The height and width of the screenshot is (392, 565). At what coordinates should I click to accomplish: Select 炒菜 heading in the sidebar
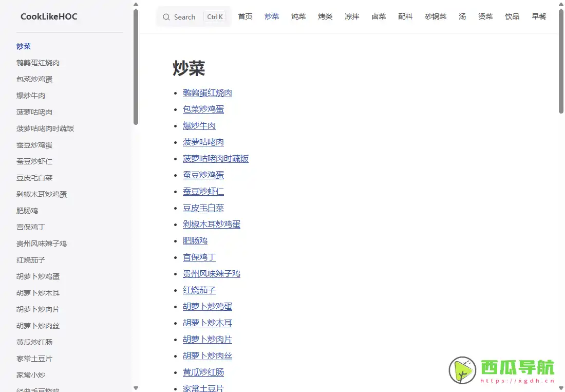pos(24,46)
